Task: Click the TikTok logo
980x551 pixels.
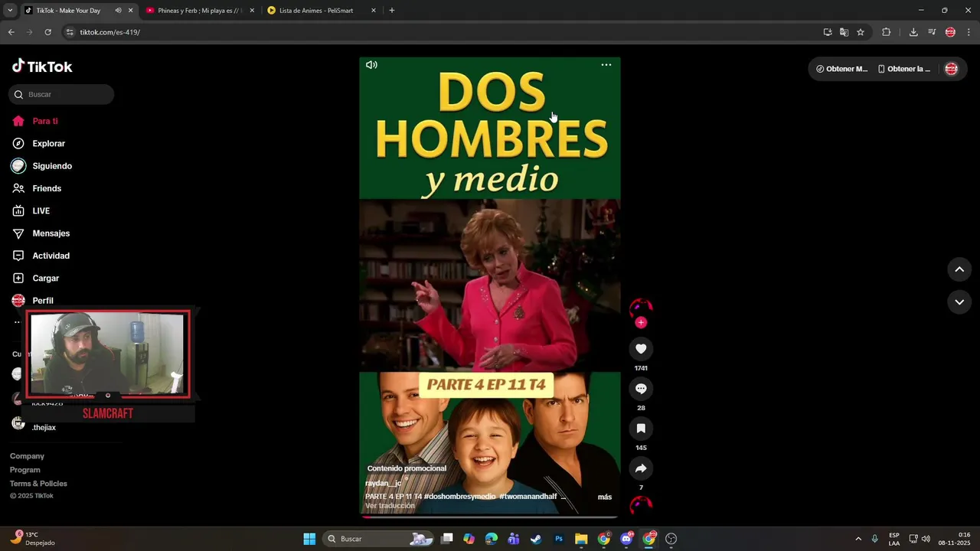Action: (x=42, y=67)
